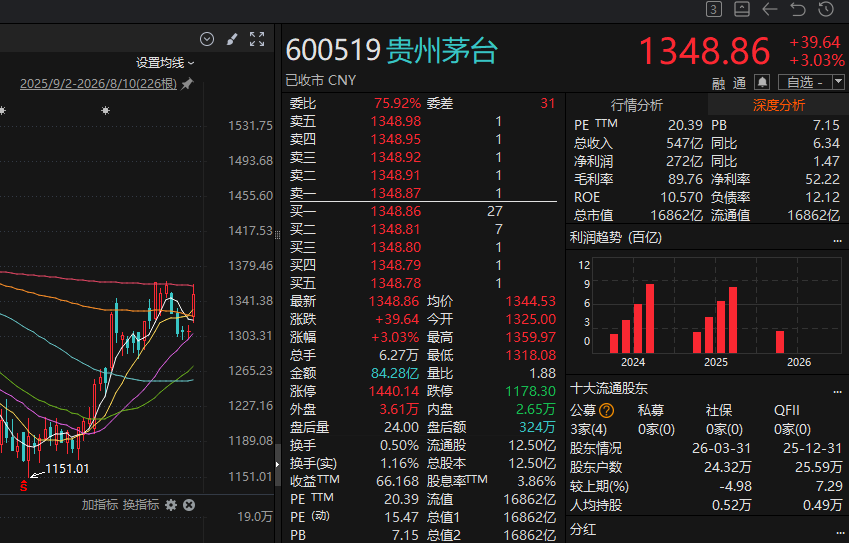Click the 公募 3家(4) entry

pyautogui.click(x=589, y=429)
